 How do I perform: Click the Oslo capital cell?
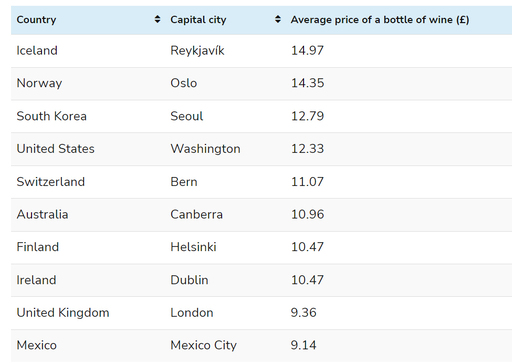(184, 83)
